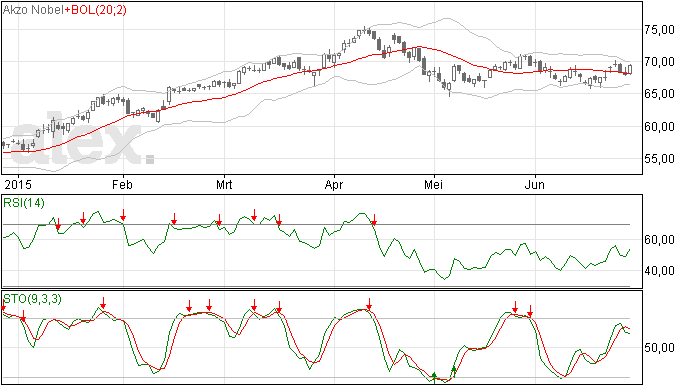This screenshot has height=387, width=690.
Task: Click the RSI(14) panel label
Action: point(24,203)
